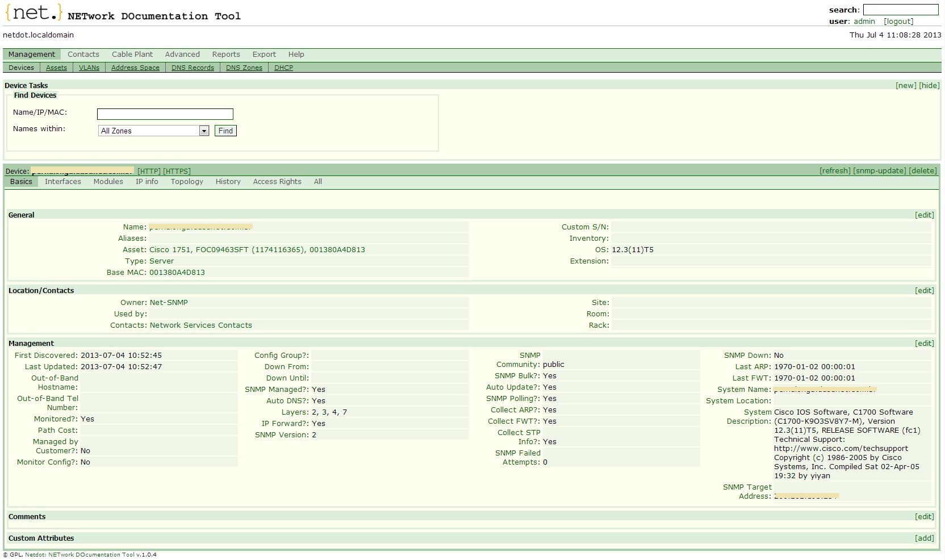Open the Management menu
The width and height of the screenshot is (945, 560).
click(x=31, y=54)
